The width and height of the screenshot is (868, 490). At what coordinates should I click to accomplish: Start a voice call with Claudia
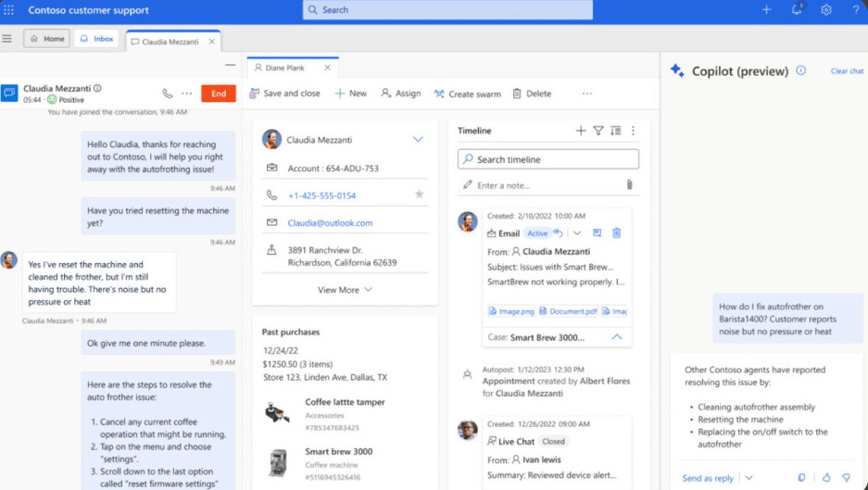(x=167, y=94)
